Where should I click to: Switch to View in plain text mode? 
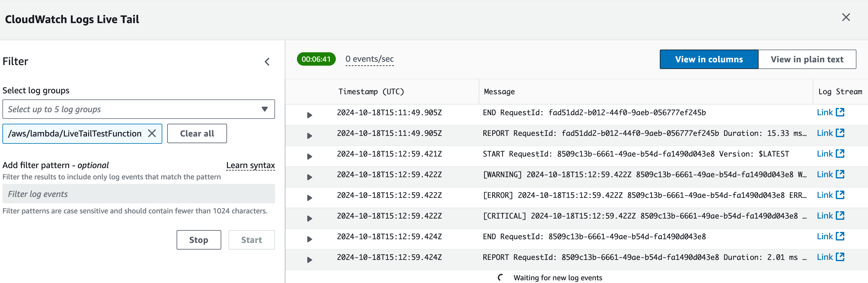point(807,59)
